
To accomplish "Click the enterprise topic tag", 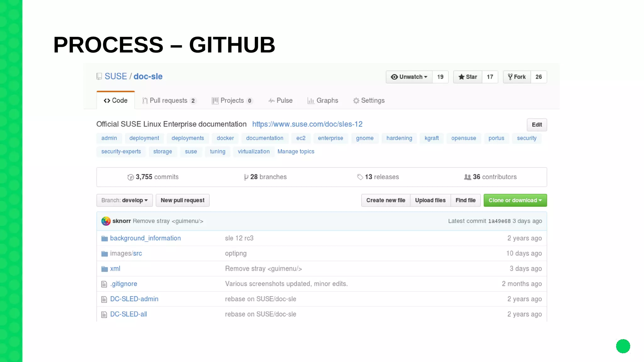I will point(330,138).
